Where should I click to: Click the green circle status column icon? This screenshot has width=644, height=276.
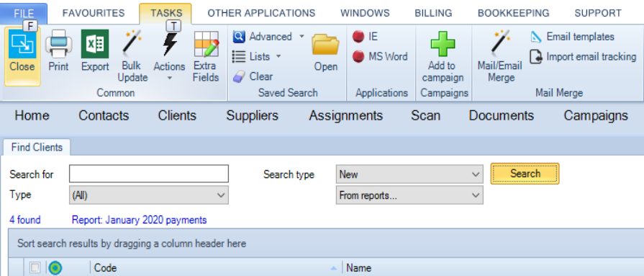pos(55,268)
